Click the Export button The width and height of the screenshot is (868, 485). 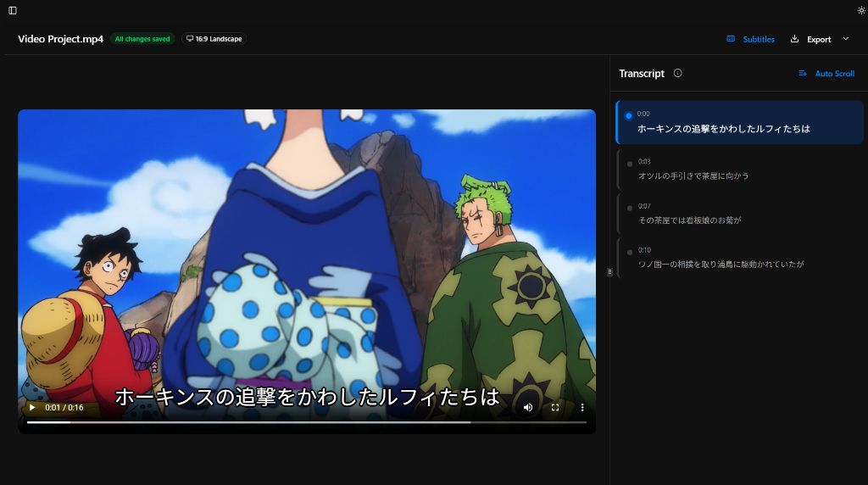coord(811,39)
